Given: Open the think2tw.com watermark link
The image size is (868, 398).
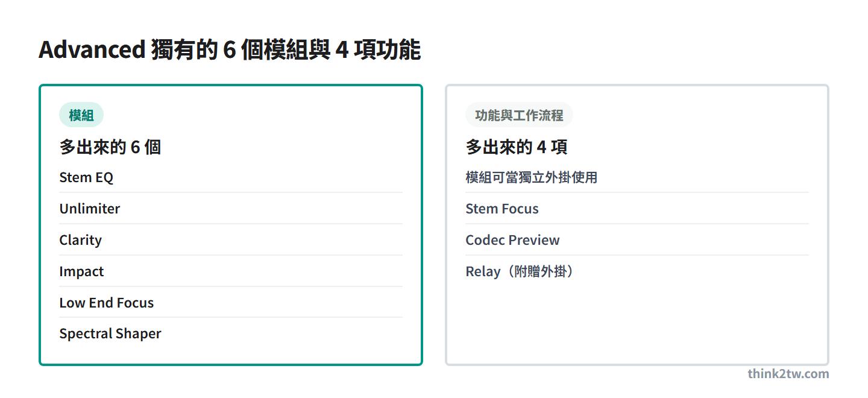Looking at the screenshot, I should (x=788, y=373).
